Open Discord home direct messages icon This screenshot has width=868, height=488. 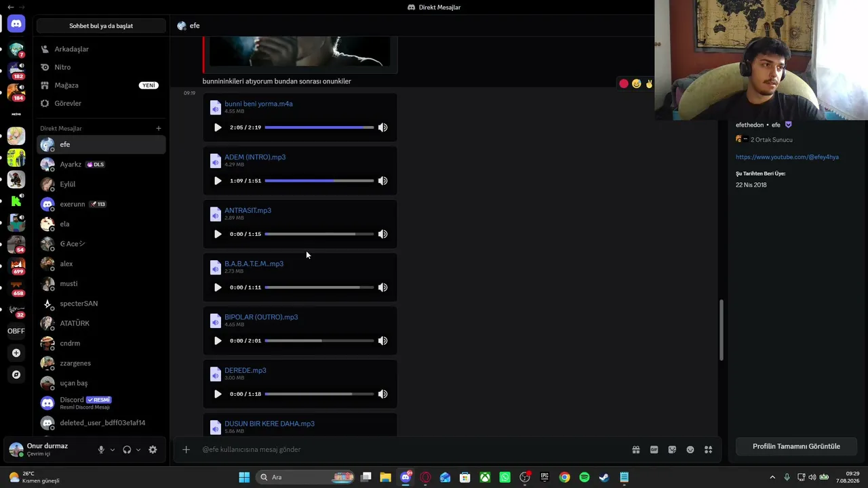tap(16, 24)
